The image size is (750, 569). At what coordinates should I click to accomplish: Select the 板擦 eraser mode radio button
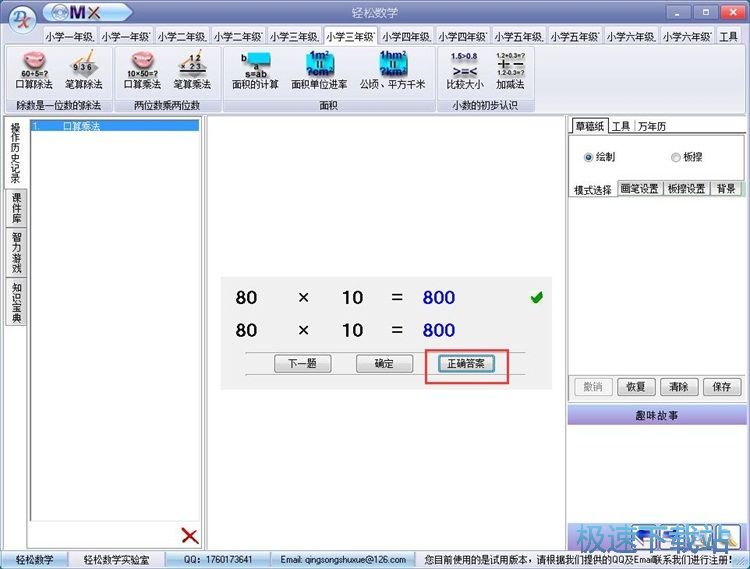(x=676, y=157)
